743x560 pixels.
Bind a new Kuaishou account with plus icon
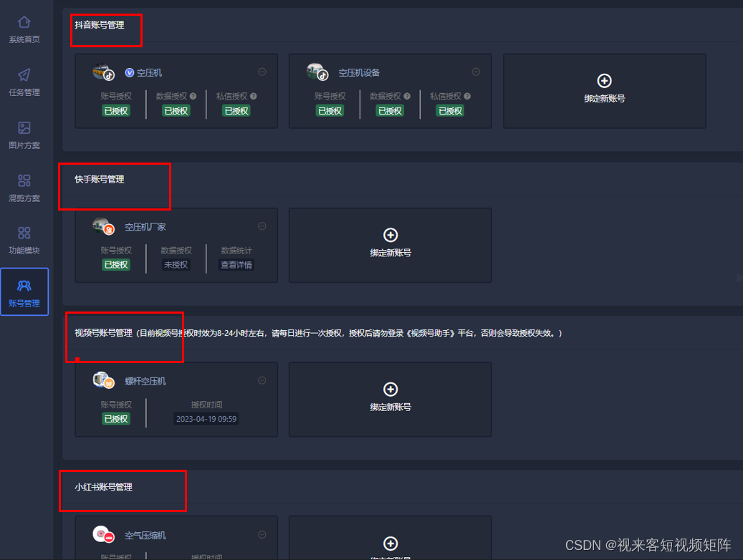click(390, 235)
